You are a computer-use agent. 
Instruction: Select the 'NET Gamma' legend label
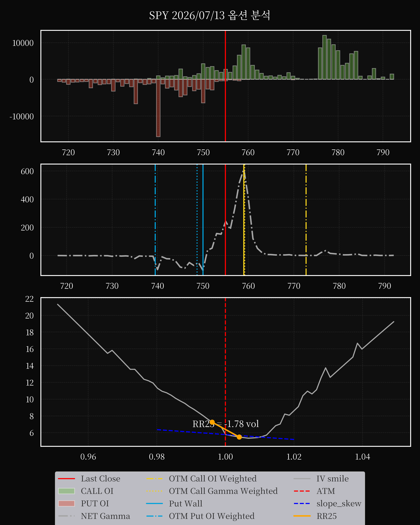pyautogui.click(x=105, y=516)
